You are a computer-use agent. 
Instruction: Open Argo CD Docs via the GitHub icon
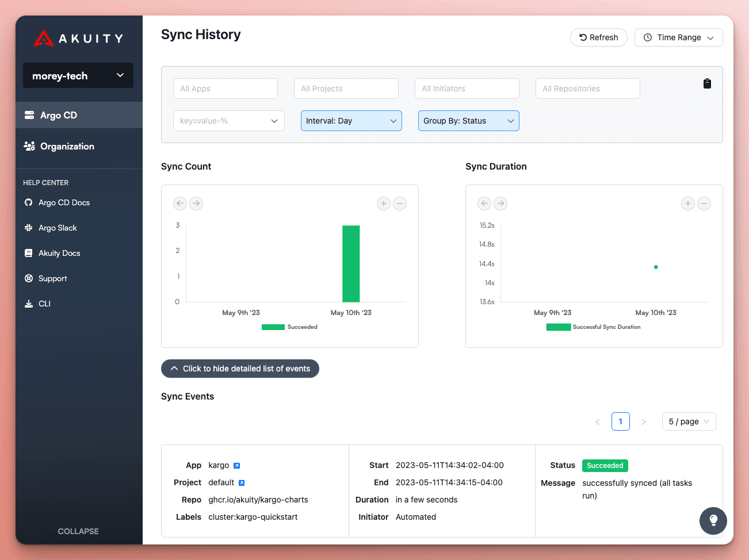(29, 202)
